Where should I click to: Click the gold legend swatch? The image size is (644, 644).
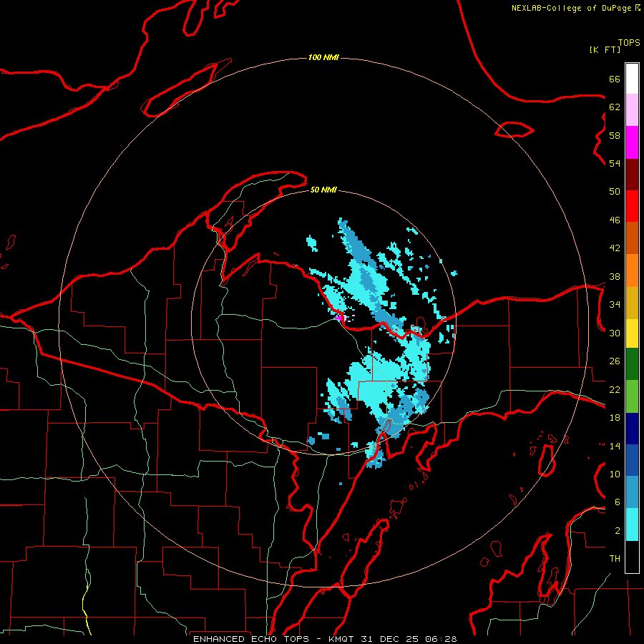point(632,303)
